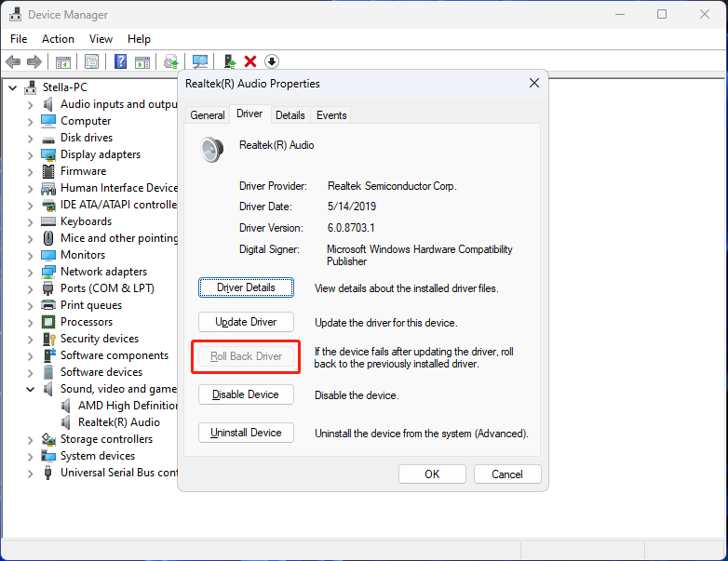Click the Network adapters icon

point(48,272)
